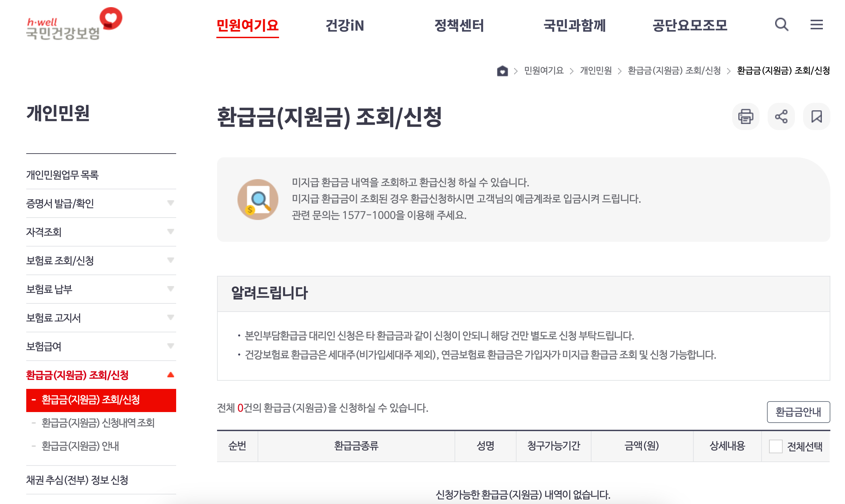Image resolution: width=845 pixels, height=504 pixels.
Task: Open the 건강iN top menu
Action: pyautogui.click(x=345, y=26)
